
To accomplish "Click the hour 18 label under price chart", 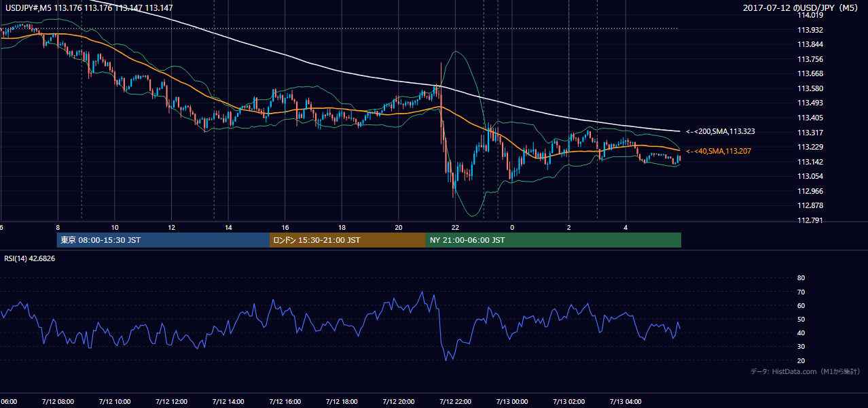I will click(x=342, y=227).
